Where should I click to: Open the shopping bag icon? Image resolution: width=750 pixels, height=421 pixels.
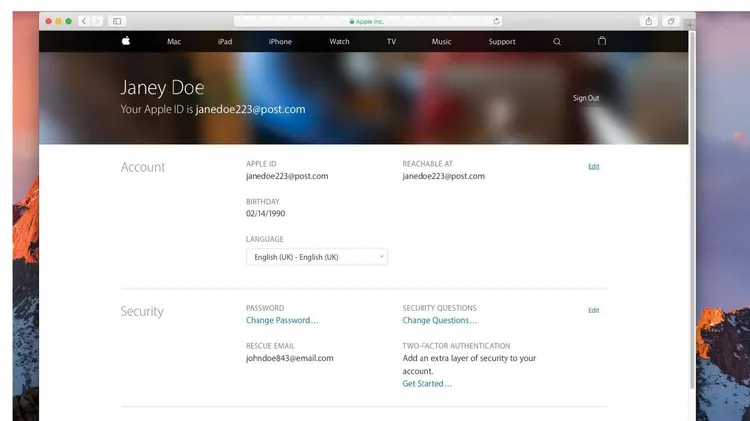coord(602,41)
